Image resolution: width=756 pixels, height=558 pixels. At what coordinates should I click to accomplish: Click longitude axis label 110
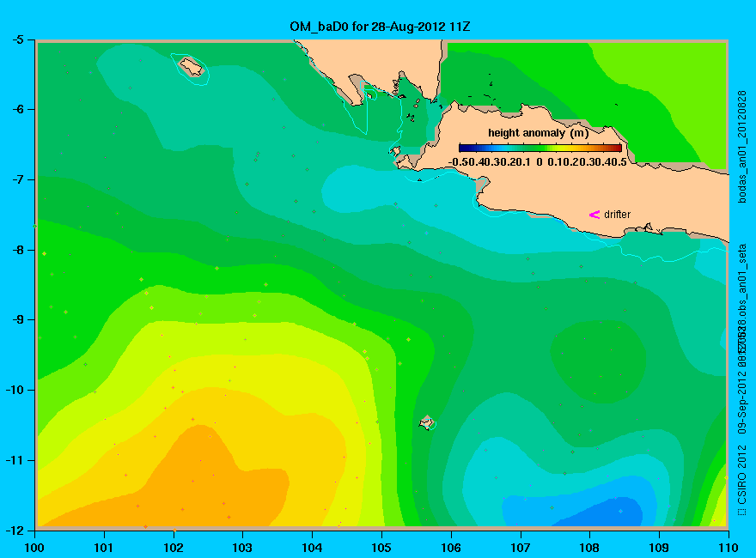pyautogui.click(x=729, y=548)
